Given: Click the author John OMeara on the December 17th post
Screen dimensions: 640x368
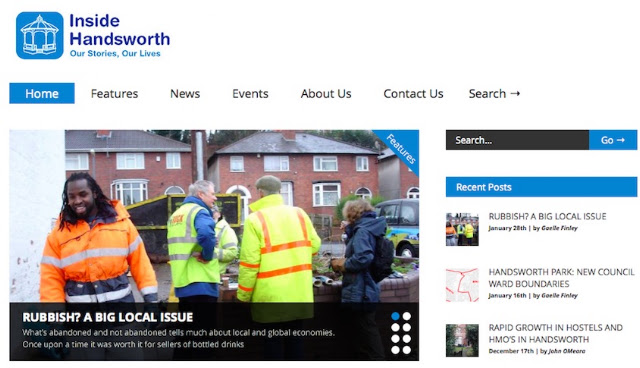Looking at the screenshot, I should pos(567,351).
